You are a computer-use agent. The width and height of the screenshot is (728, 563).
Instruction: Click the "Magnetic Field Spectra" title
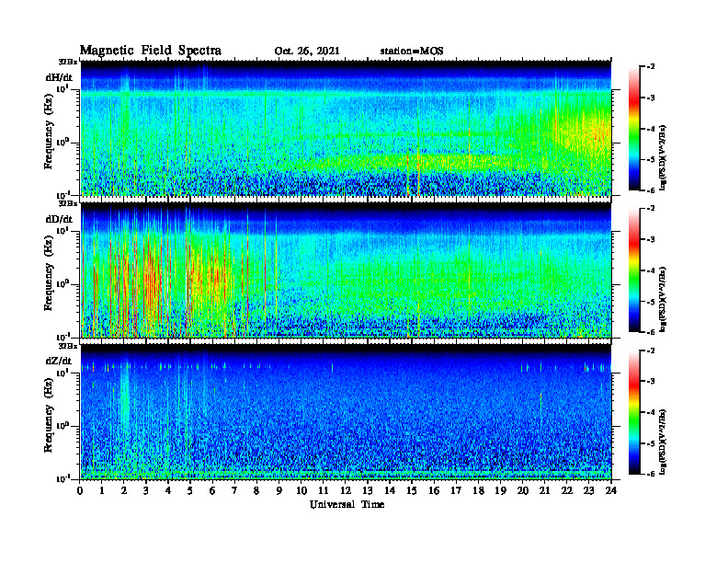point(151,51)
